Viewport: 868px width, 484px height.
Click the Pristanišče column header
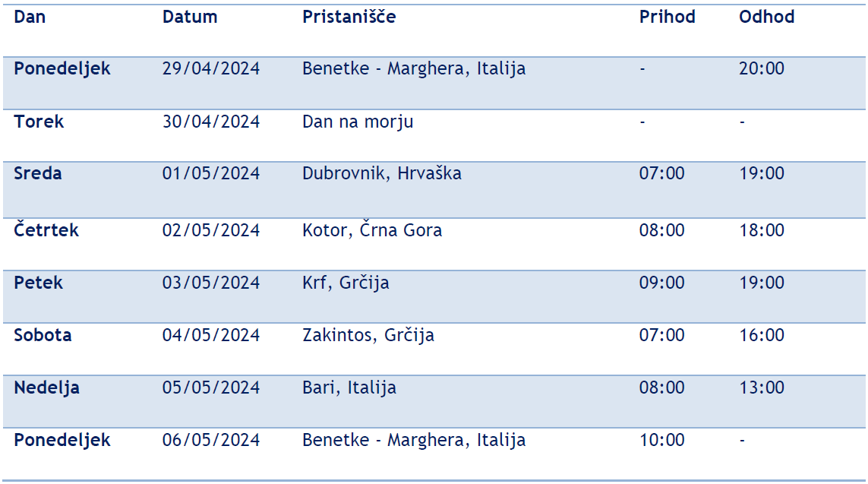[x=349, y=17]
